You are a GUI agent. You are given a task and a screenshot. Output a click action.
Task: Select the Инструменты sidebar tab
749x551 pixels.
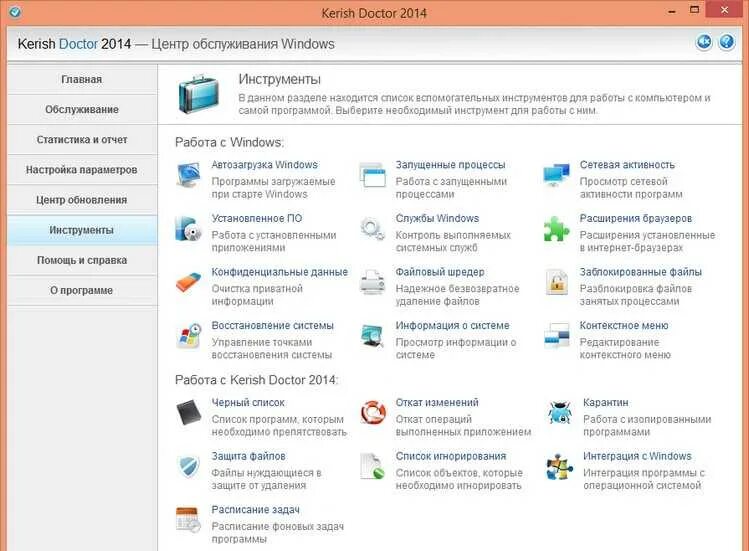pos(82,230)
